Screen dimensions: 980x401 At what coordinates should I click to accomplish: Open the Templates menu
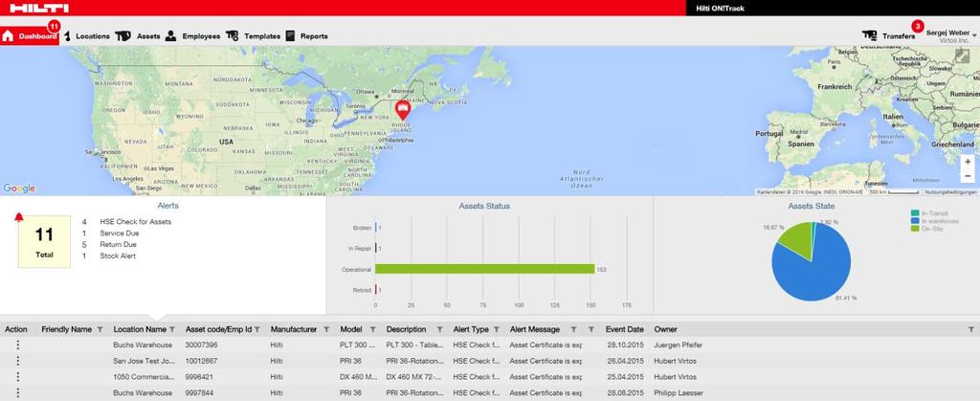pos(262,36)
